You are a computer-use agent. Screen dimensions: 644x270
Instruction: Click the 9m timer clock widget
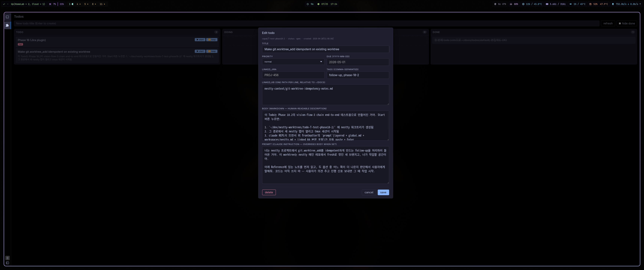tap(310, 4)
